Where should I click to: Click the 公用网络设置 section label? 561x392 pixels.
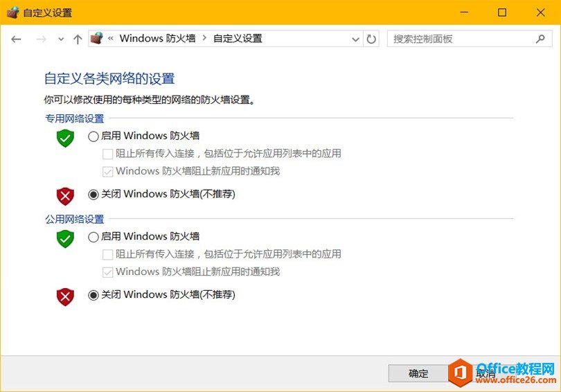pos(74,219)
